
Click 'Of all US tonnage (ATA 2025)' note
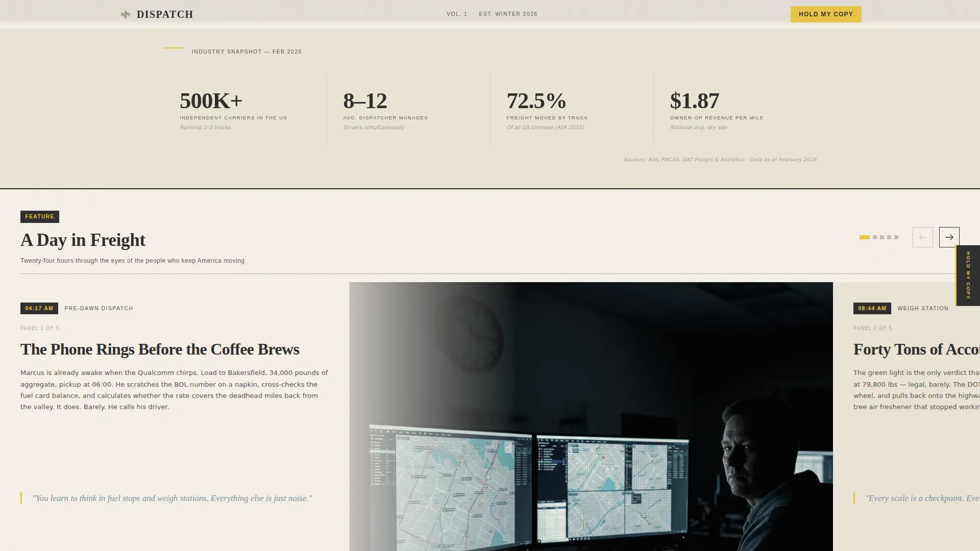click(x=545, y=128)
